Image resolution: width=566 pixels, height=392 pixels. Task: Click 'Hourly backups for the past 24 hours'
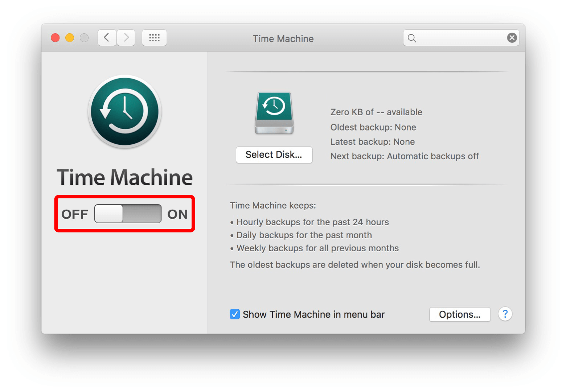pos(312,222)
